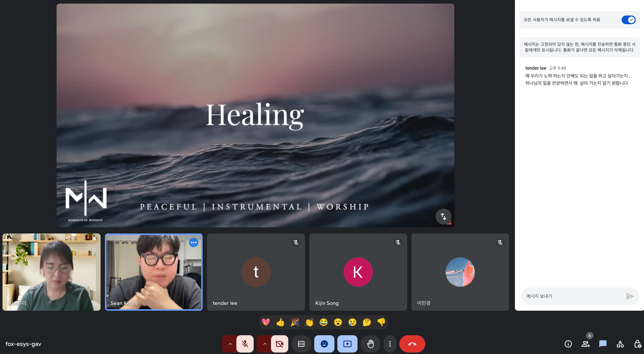Screen dimensions: 644x354
Task: Raise your hand
Action: tap(370, 344)
